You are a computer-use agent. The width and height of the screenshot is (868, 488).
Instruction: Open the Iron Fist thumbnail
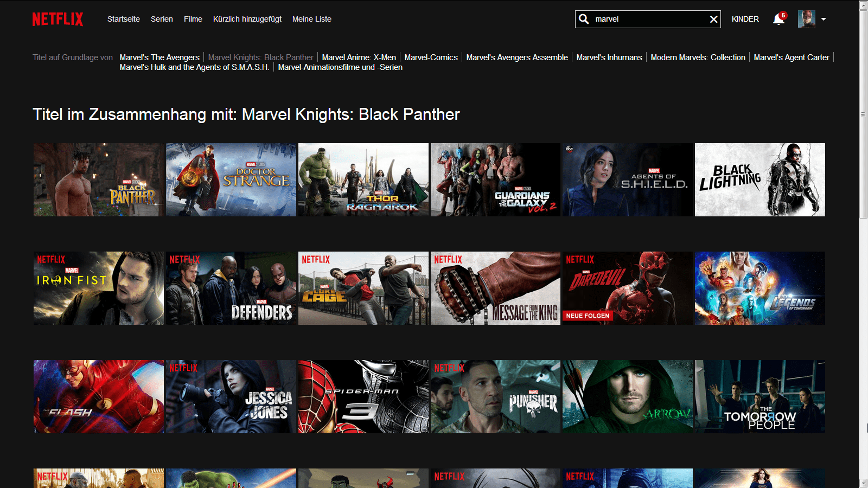pos(98,288)
